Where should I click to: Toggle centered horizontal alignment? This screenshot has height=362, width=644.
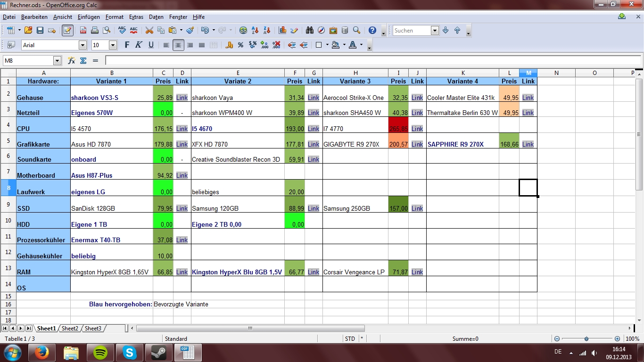pos(178,45)
